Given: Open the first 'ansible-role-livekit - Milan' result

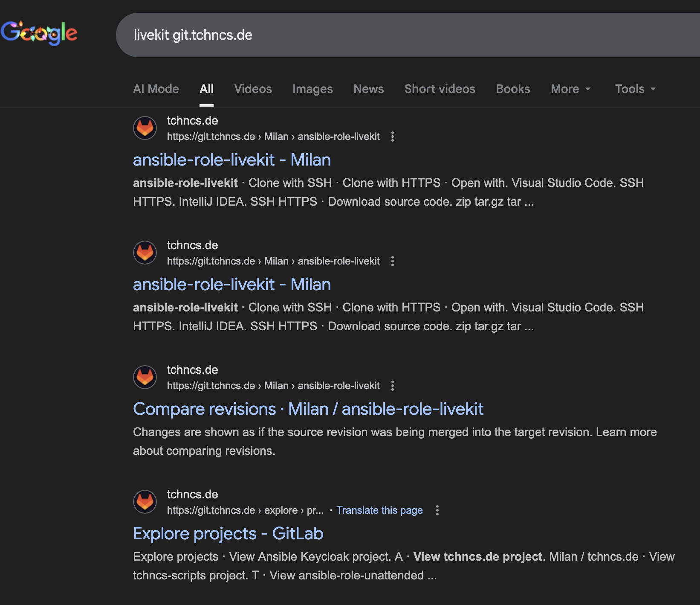Looking at the screenshot, I should (x=232, y=160).
